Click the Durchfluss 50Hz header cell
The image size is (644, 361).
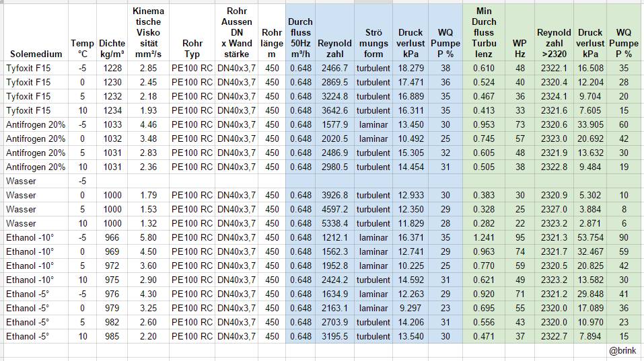(x=301, y=32)
